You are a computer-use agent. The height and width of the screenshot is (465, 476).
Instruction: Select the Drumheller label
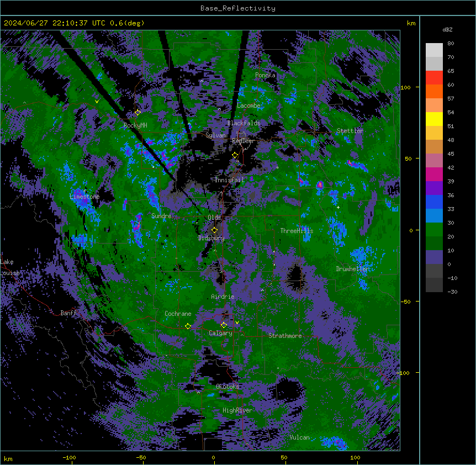pyautogui.click(x=352, y=269)
